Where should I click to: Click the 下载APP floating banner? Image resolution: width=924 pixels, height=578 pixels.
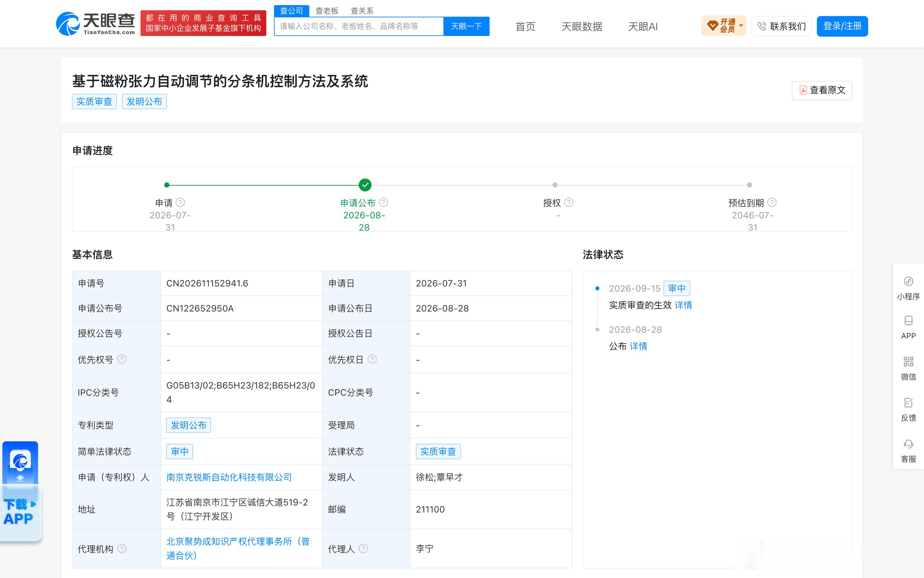tap(21, 492)
